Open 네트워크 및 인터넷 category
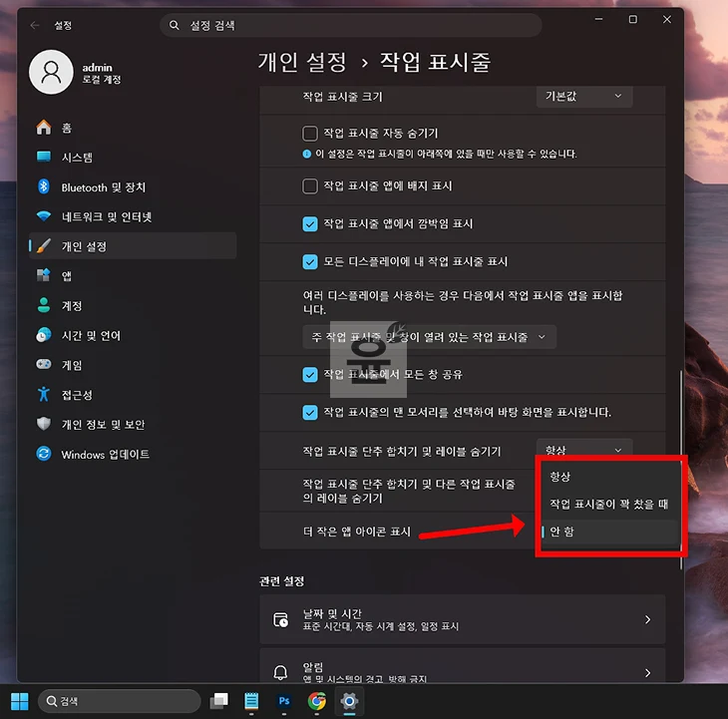The height and width of the screenshot is (719, 728). coord(133,216)
